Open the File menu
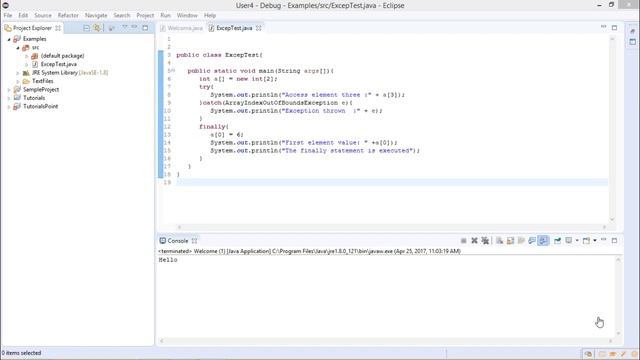This screenshot has height=360, width=640. [8, 15]
